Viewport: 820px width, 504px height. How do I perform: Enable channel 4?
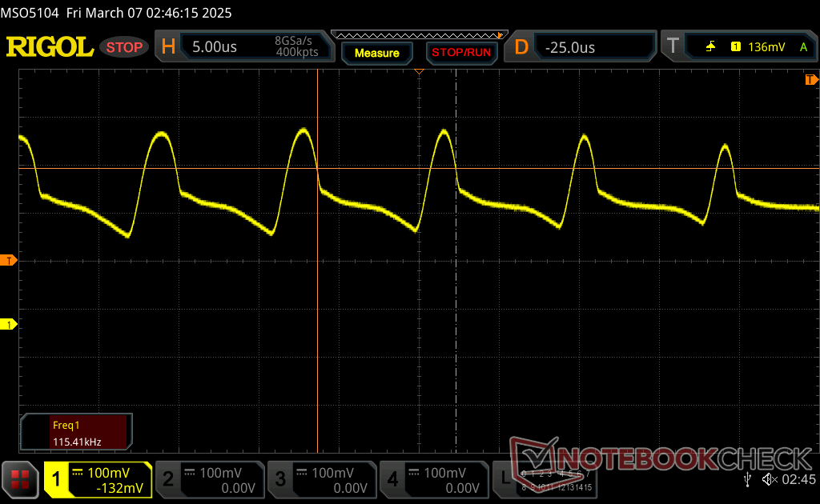pyautogui.click(x=433, y=479)
